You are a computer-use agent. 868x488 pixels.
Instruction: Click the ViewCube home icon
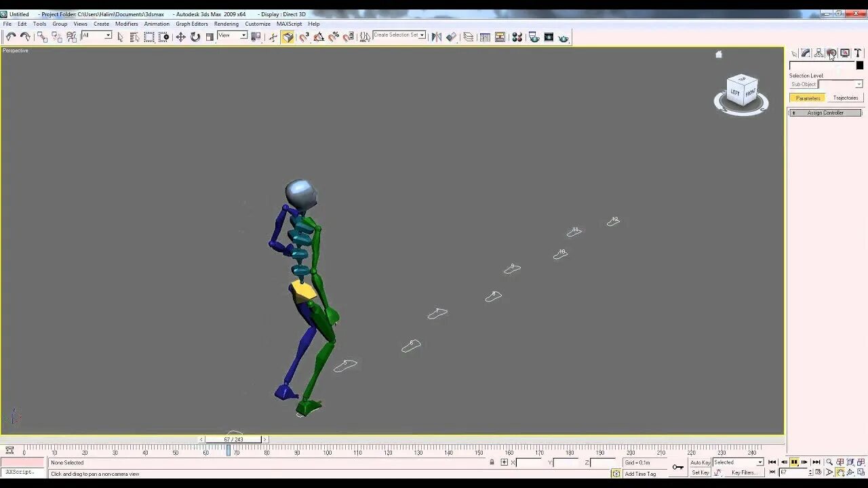coord(719,55)
